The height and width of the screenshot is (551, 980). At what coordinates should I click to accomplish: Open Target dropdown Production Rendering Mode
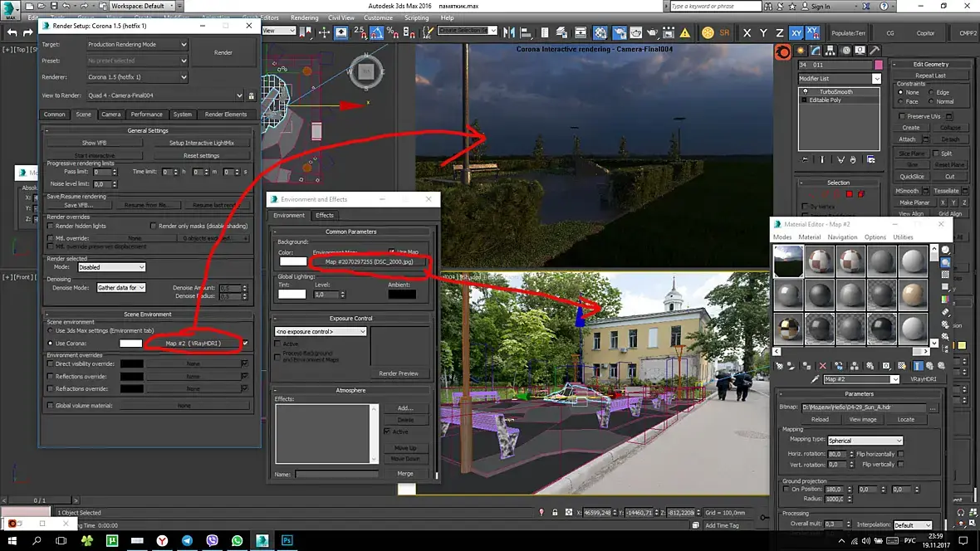pos(137,44)
